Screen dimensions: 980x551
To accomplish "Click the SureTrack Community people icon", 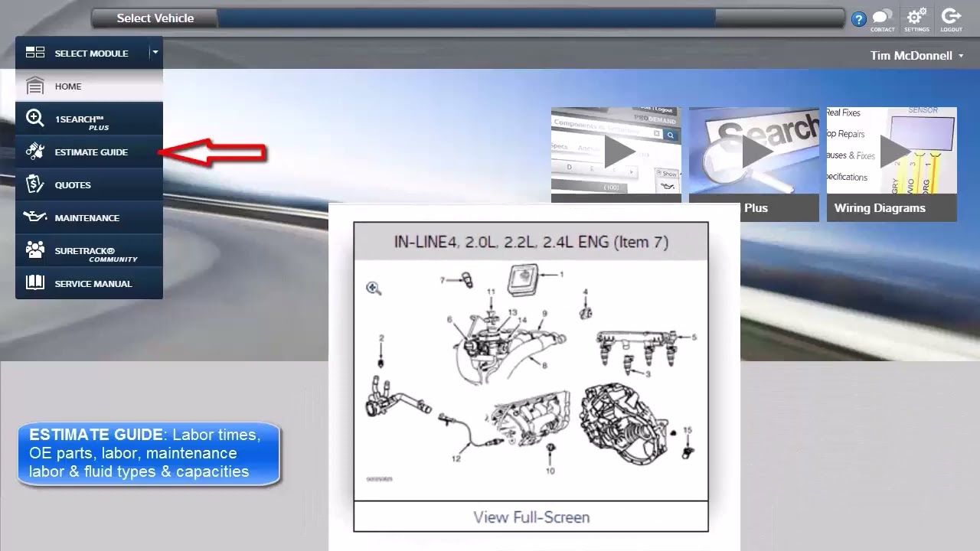I will coord(34,250).
